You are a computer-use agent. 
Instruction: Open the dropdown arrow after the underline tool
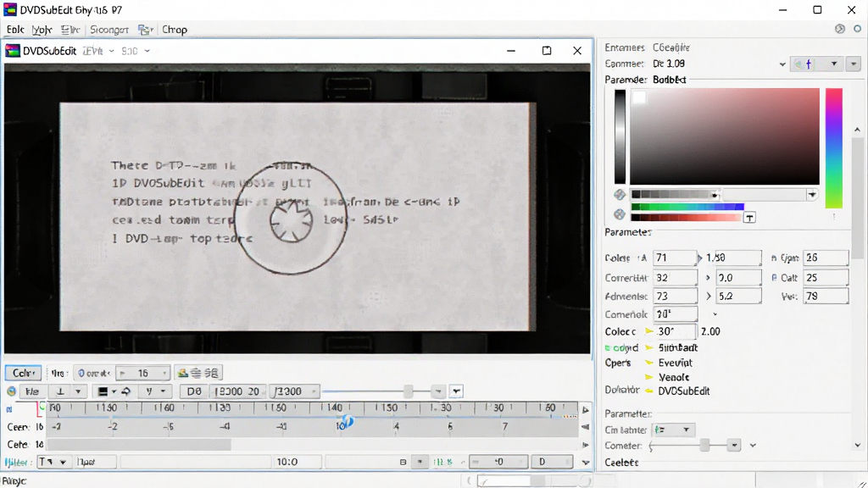click(x=78, y=391)
